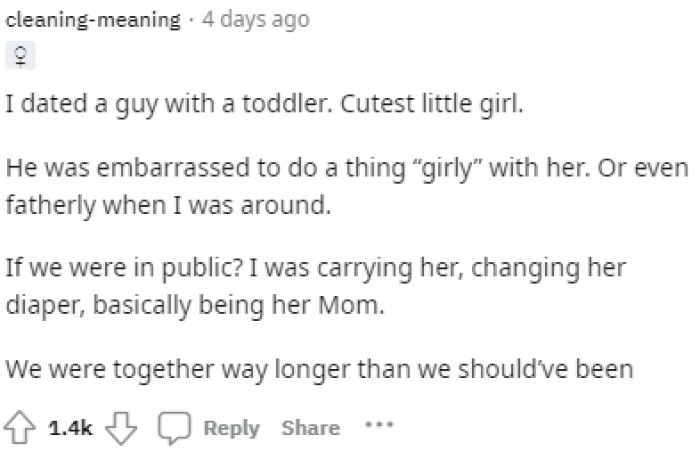Click the "I dated a guy" sentence
Viewport: 700px width, 460px height.
coord(263,106)
